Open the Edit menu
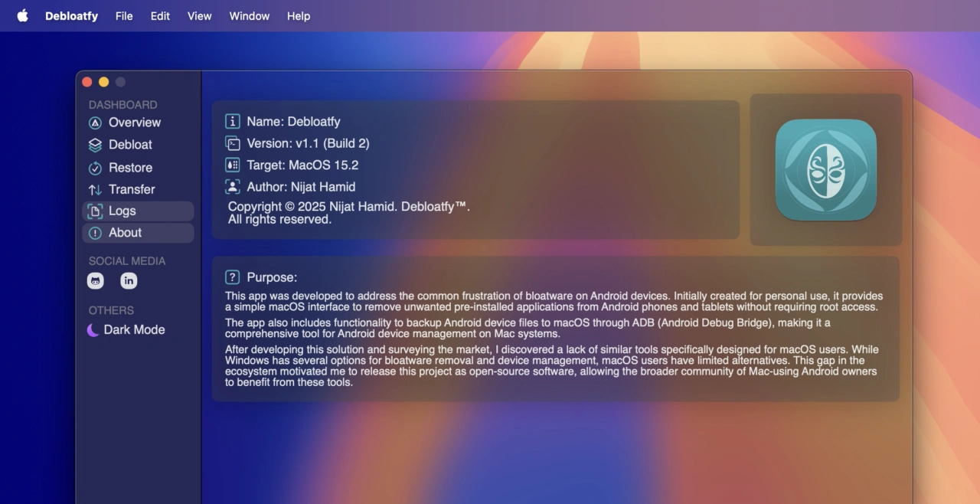The height and width of the screenshot is (504, 980). [x=160, y=16]
